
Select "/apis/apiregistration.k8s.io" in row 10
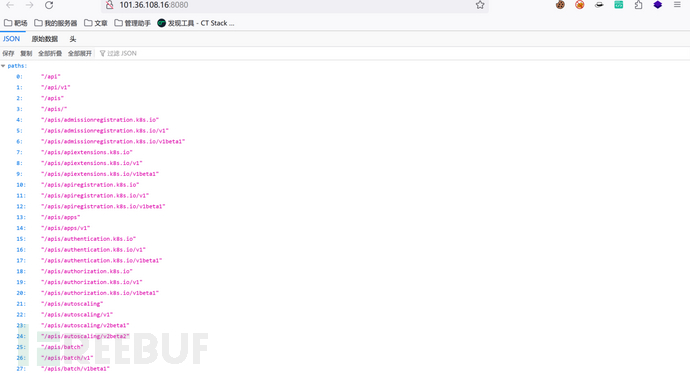pos(90,185)
